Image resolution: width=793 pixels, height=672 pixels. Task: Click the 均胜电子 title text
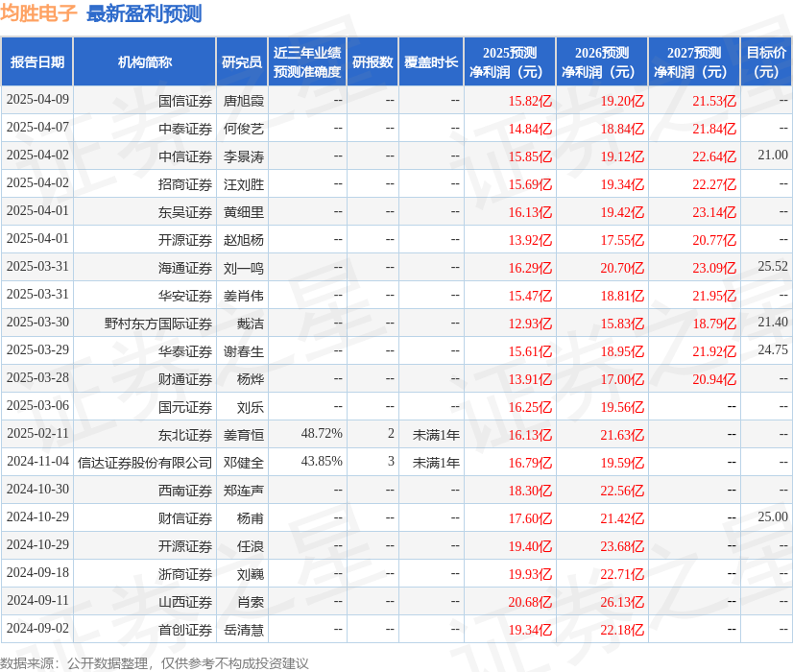tap(38, 13)
